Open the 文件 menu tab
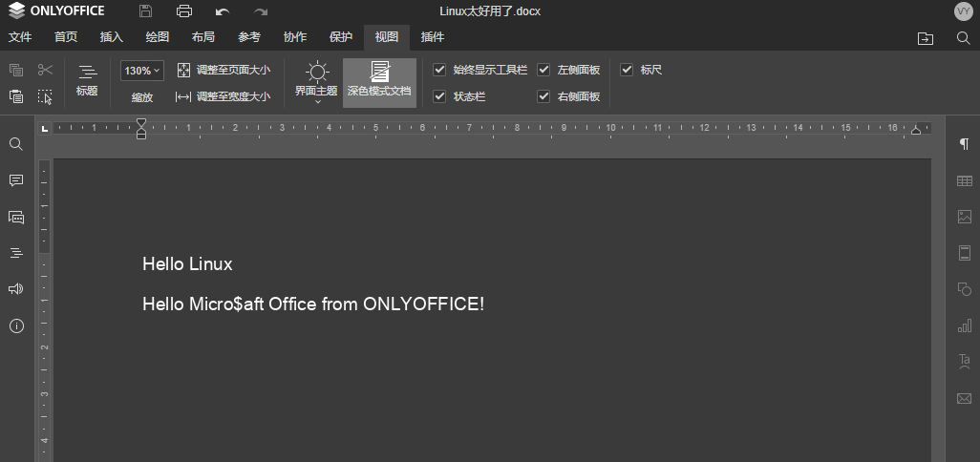Screen dimensions: 980x462 click(x=20, y=37)
